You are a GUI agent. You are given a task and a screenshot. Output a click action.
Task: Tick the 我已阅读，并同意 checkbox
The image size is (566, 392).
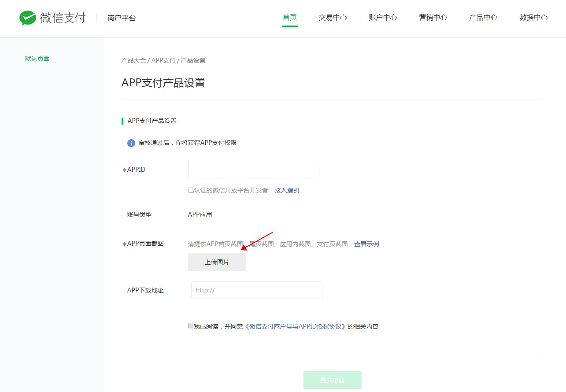click(x=191, y=326)
